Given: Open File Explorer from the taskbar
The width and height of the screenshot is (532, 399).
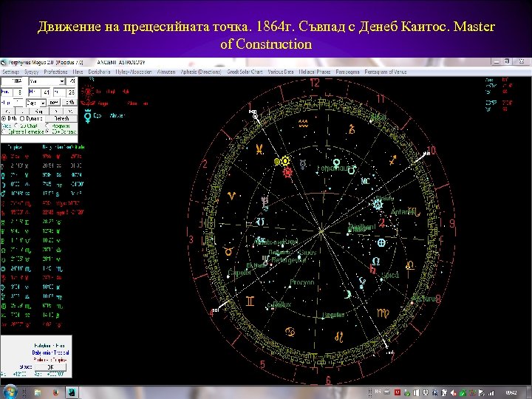Looking at the screenshot, I should (38, 392).
